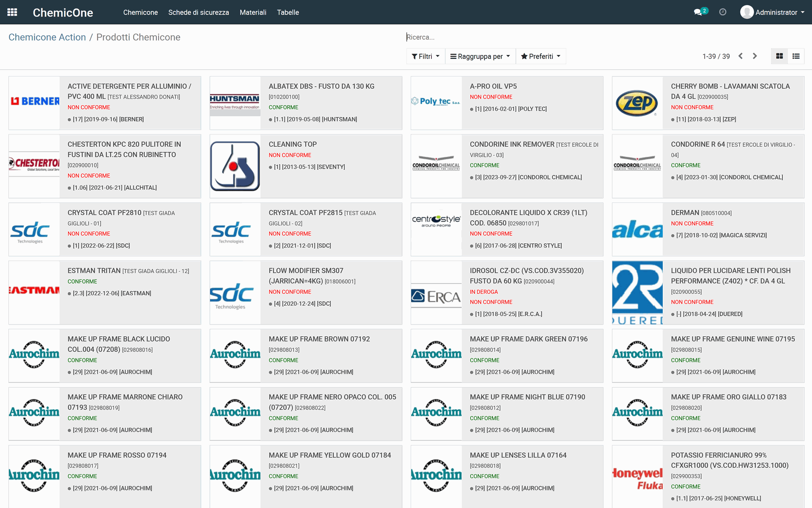Go to next page arrow
The image size is (812, 508).
pyautogui.click(x=755, y=56)
